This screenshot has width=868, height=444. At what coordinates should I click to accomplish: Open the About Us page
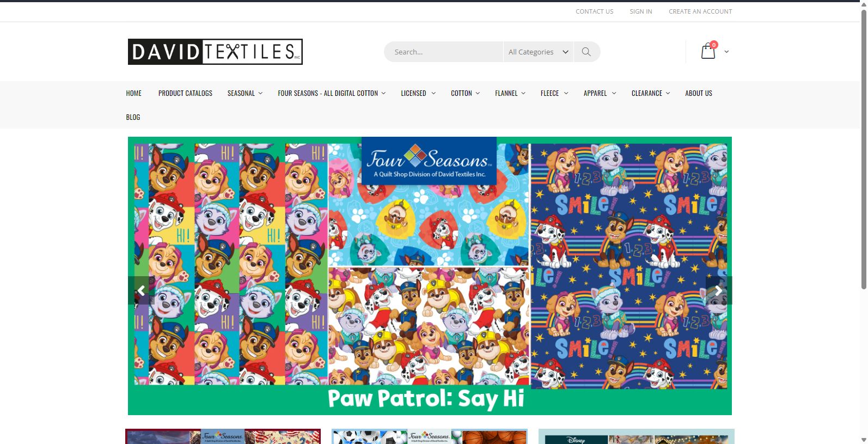[699, 93]
